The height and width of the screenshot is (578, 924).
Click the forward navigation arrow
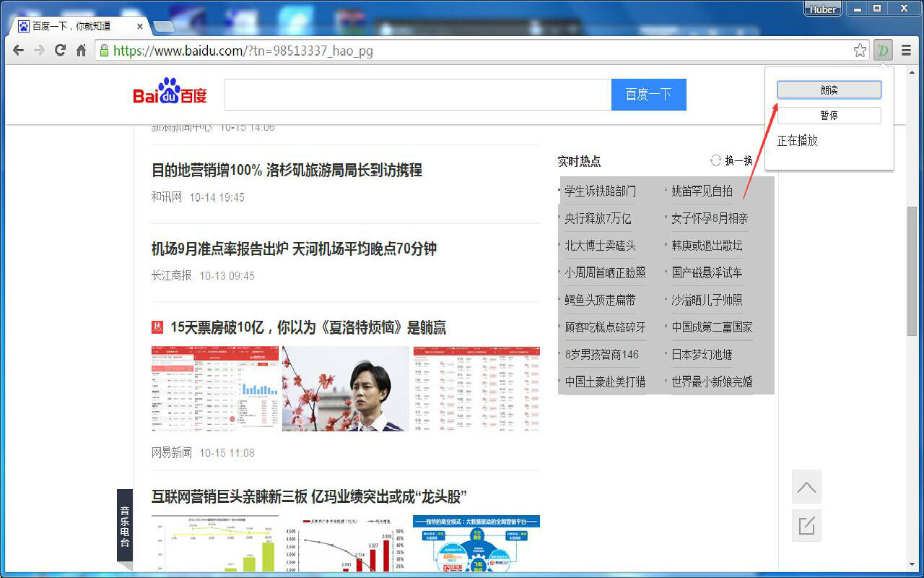(x=39, y=51)
